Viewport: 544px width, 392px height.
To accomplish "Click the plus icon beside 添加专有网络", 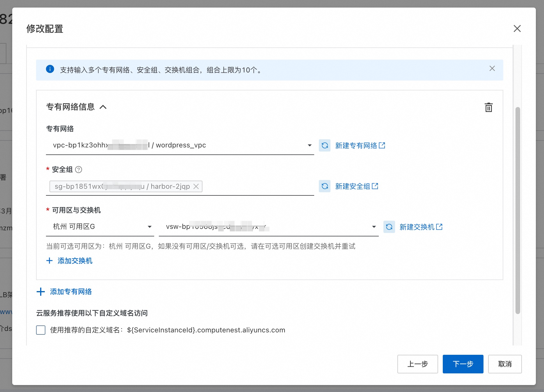I will pos(41,292).
